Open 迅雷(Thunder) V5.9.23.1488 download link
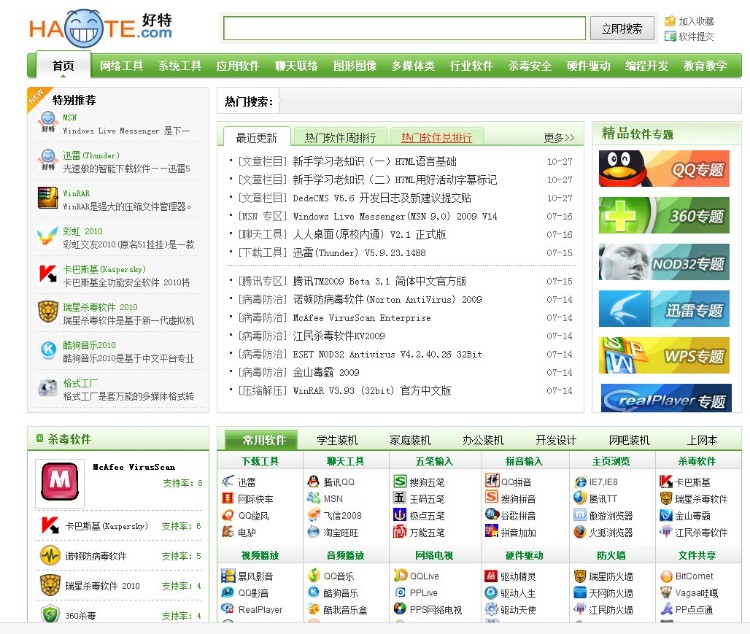 (x=359, y=252)
